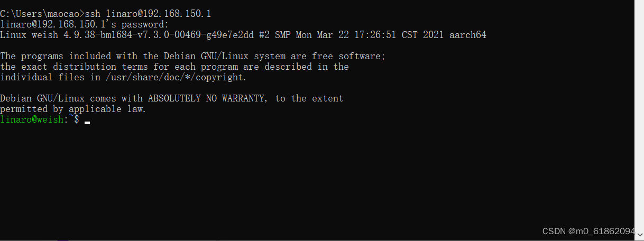Image resolution: width=644 pixels, height=241 pixels.
Task: Click the Linux weish kernel version line
Action: coord(243,35)
